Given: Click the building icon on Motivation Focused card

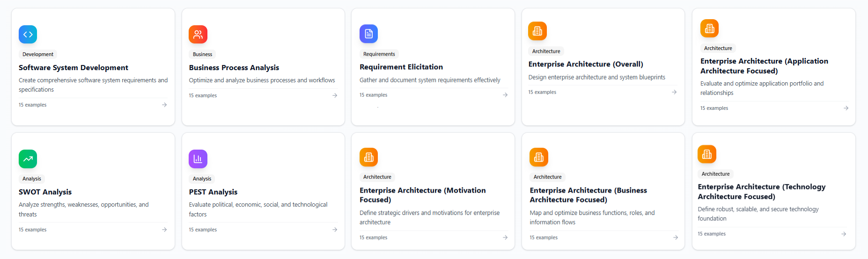Looking at the screenshot, I should (x=368, y=157).
